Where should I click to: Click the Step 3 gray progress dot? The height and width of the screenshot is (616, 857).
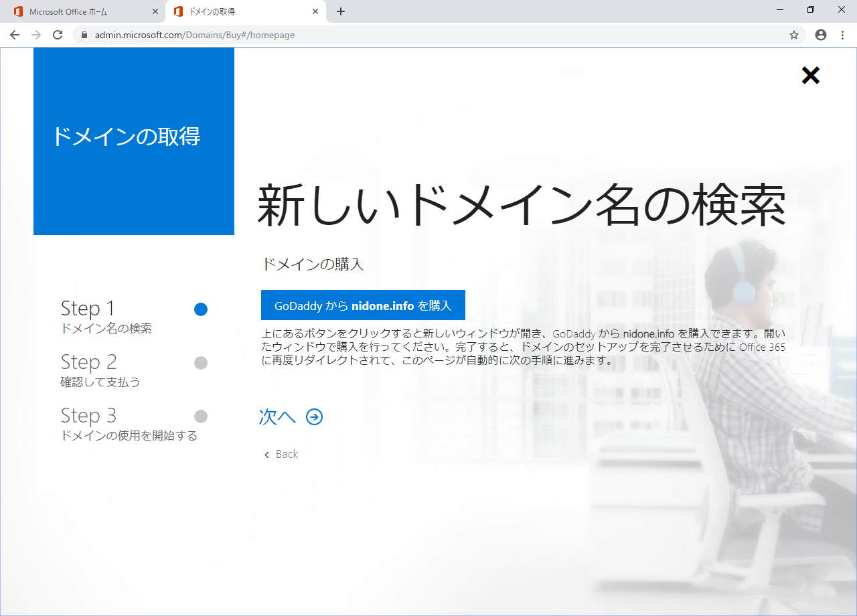tap(201, 416)
